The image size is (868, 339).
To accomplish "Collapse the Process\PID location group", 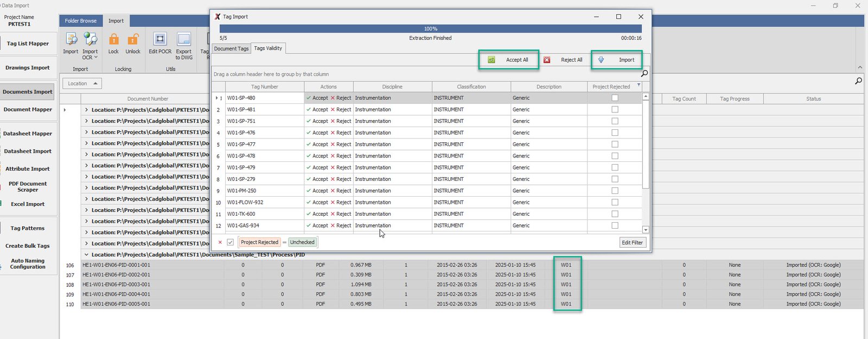I will [x=86, y=255].
